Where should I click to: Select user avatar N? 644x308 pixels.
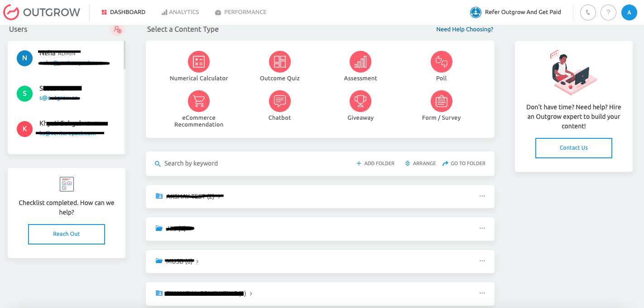(24, 58)
